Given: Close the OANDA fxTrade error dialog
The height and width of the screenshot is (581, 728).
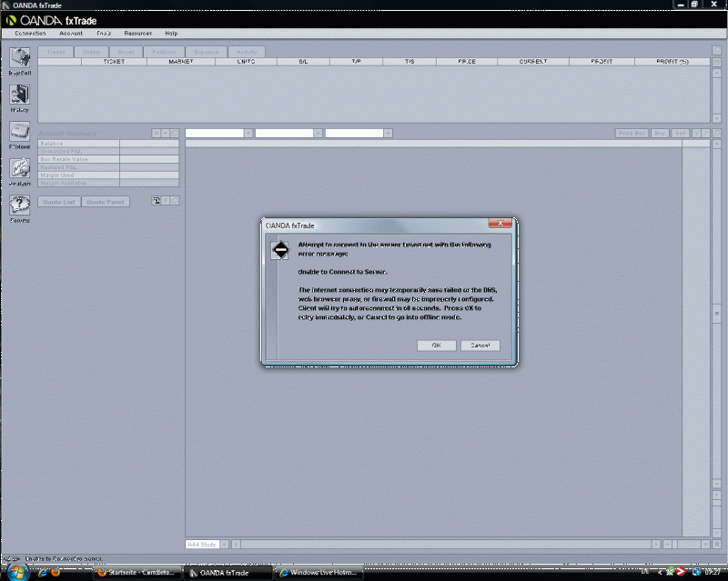Looking at the screenshot, I should 498,224.
